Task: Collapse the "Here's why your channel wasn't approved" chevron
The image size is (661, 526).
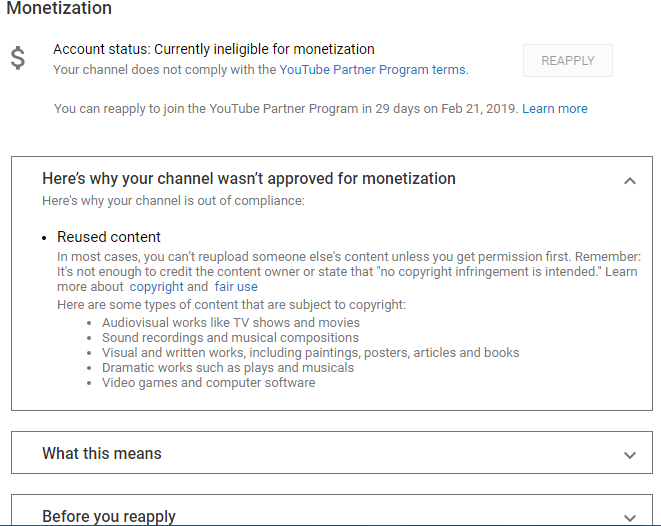Action: (x=629, y=181)
